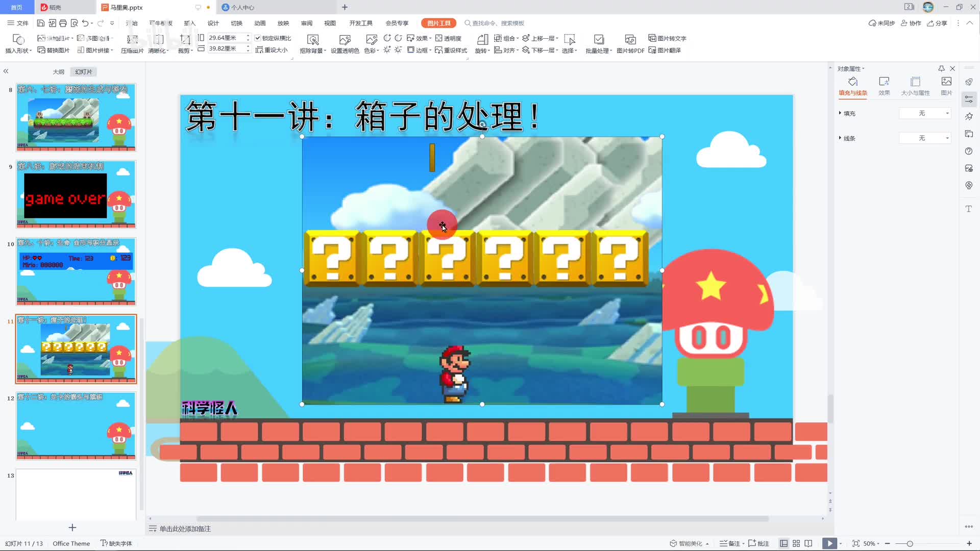Open the 文件 file menu
980x551 pixels.
[x=18, y=23]
